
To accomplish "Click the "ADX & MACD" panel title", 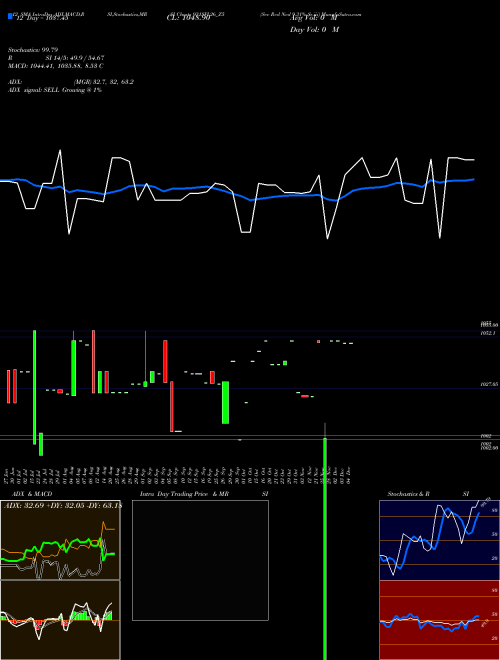I will click(x=32, y=494).
